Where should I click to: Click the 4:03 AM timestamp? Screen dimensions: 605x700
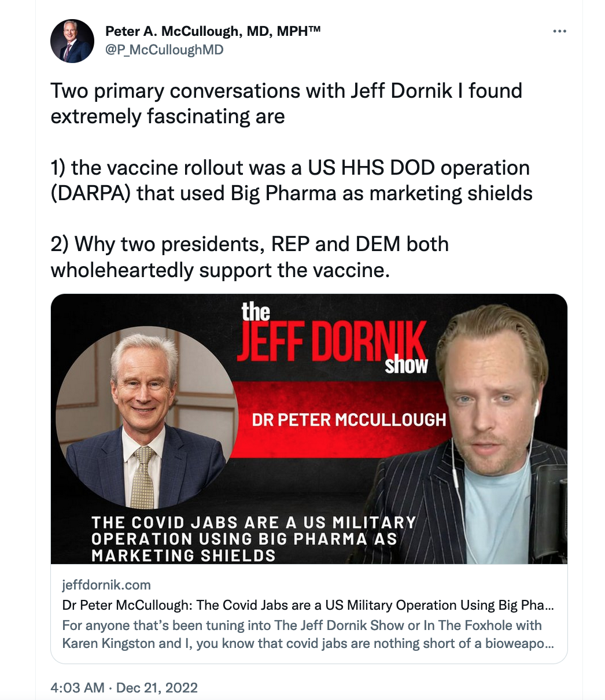78,688
